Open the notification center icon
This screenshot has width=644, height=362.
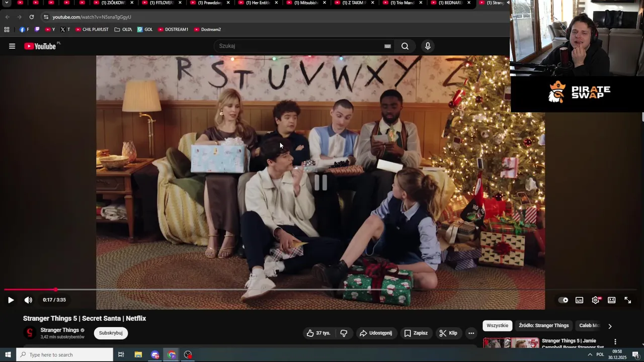tap(635, 355)
